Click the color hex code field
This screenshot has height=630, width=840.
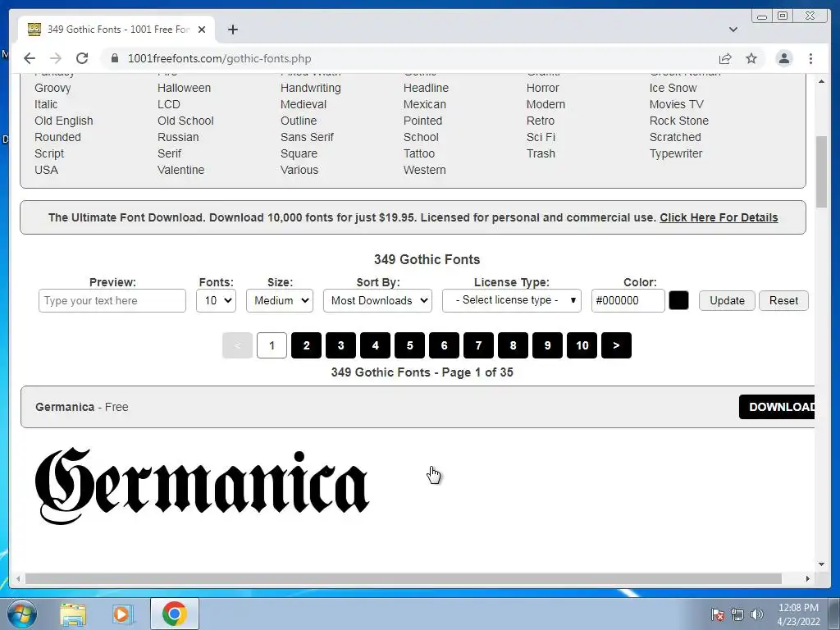point(628,300)
